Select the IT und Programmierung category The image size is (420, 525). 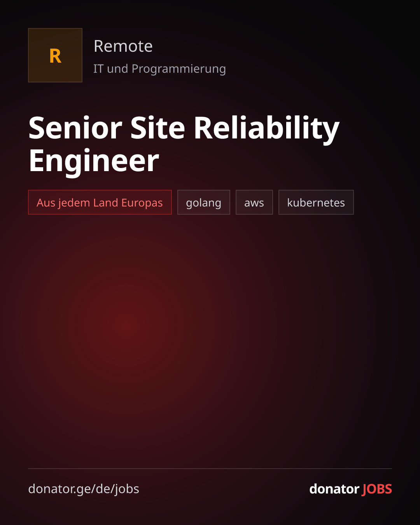pos(159,69)
